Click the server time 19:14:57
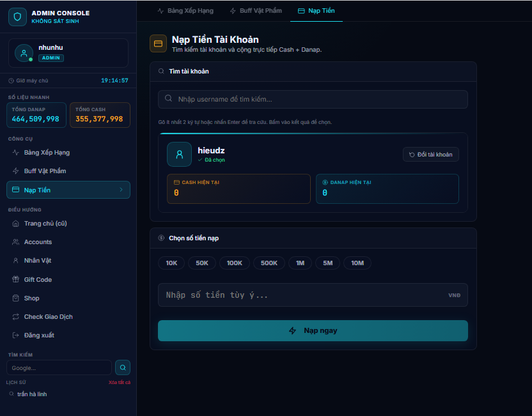 (x=114, y=81)
